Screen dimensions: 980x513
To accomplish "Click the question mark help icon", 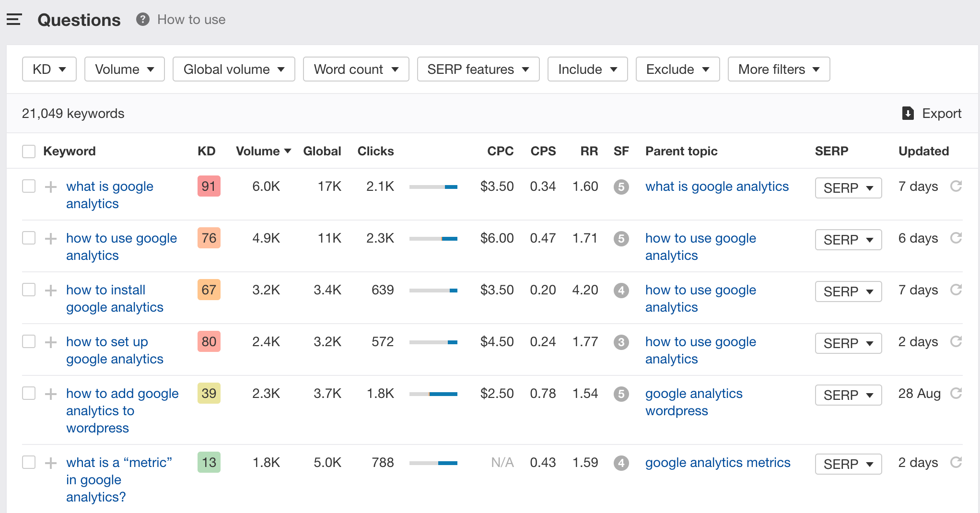I will pos(142,19).
